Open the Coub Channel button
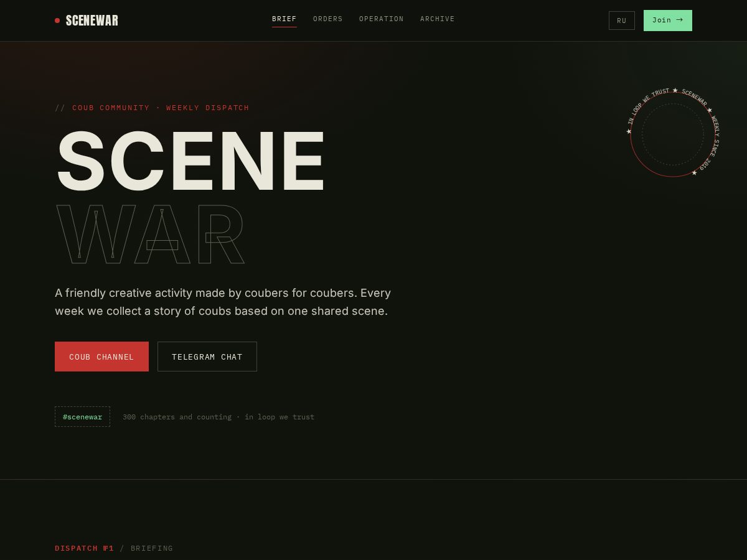 (x=101, y=357)
